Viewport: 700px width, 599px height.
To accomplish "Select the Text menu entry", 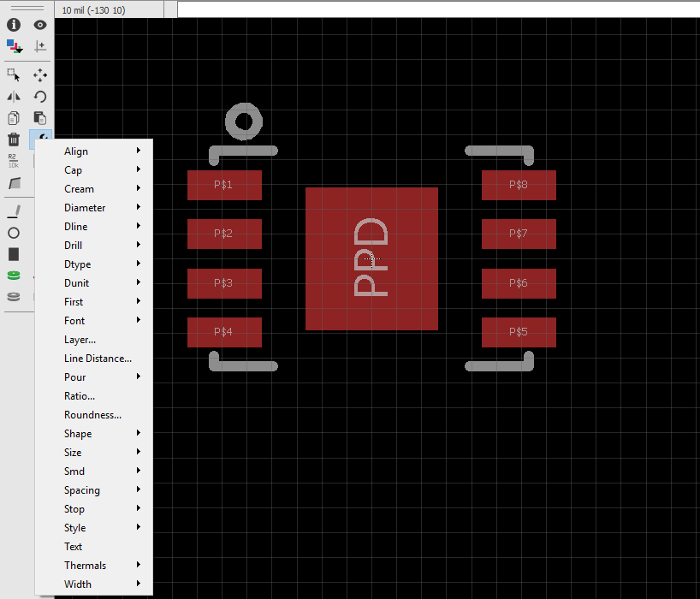I will pyautogui.click(x=74, y=547).
